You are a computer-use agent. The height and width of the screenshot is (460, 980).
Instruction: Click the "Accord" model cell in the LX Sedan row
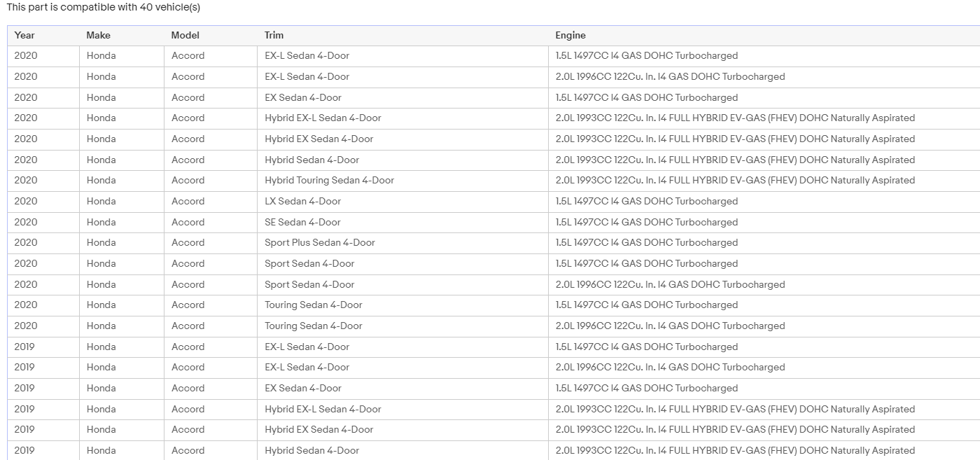[211, 202]
